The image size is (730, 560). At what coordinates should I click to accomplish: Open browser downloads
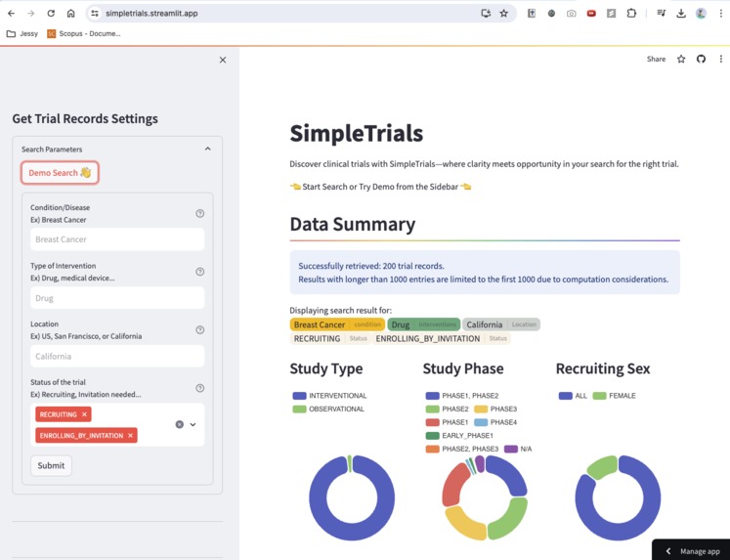coord(681,14)
